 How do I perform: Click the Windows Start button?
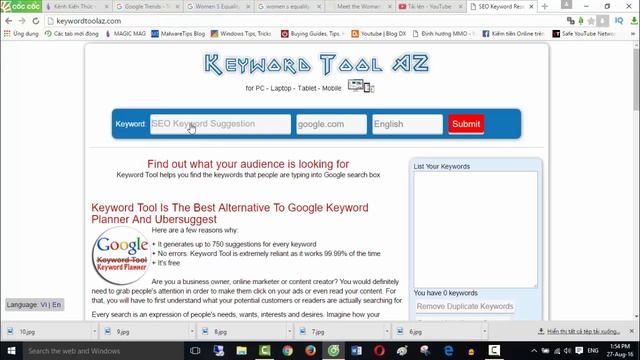11,351
